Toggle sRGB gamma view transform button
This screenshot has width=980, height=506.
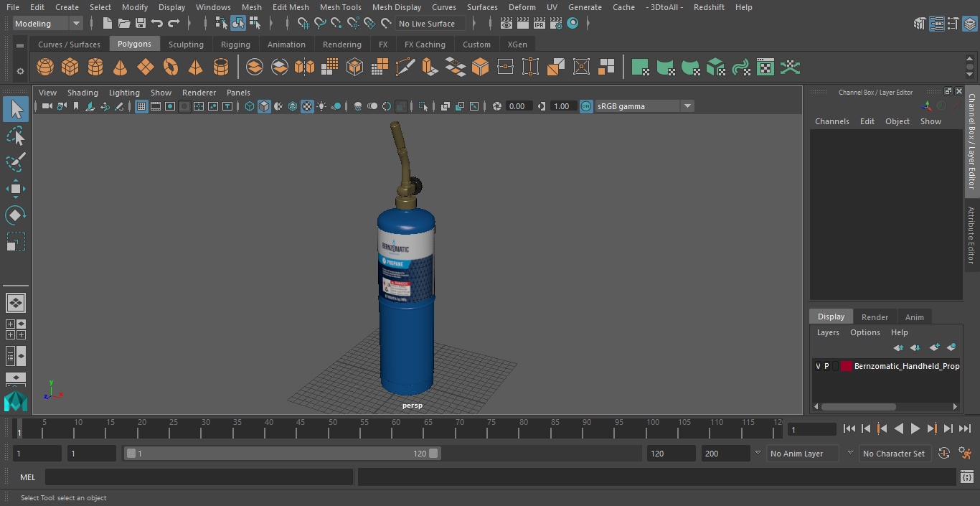pyautogui.click(x=586, y=106)
